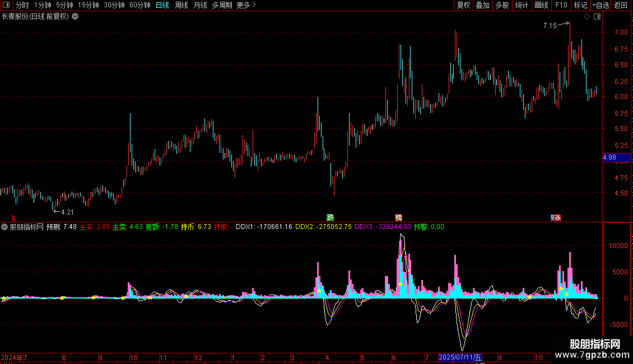
Task: Select the 1分钟 period
Action: point(43,5)
